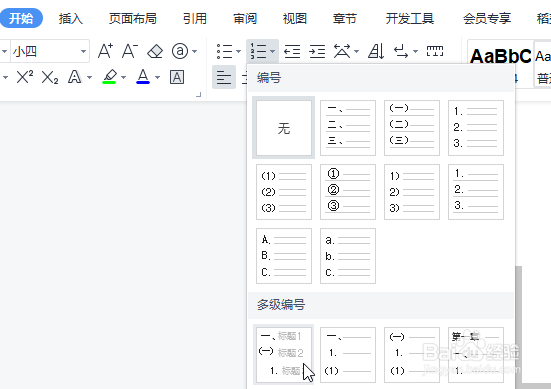Switch to the 引用 tab
This screenshot has width=551, height=389.
click(195, 19)
